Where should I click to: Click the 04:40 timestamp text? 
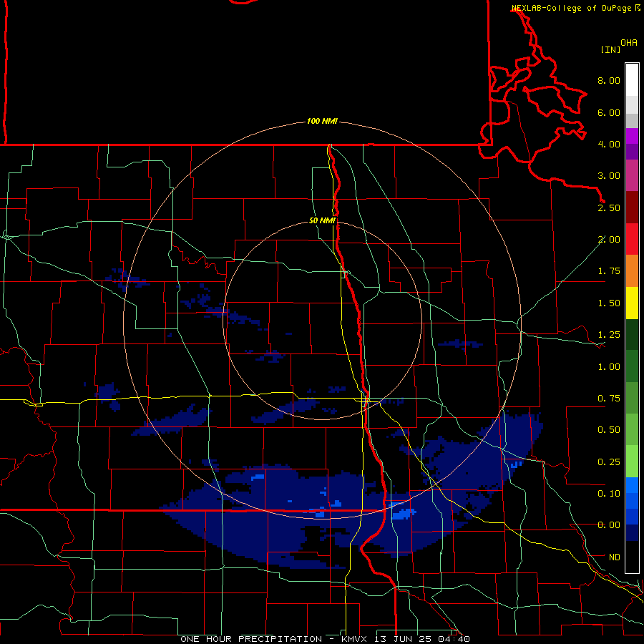(x=454, y=639)
